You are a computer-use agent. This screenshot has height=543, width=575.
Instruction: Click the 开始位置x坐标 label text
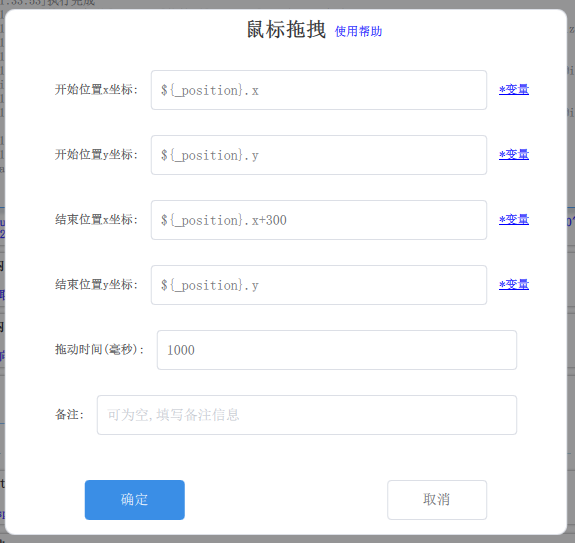96,89
